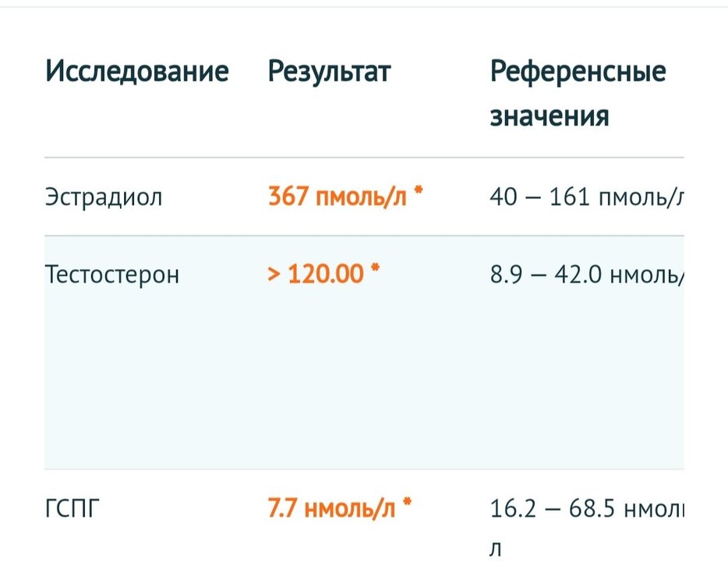
Task: Select the Тестостерон test name
Action: coord(112,275)
